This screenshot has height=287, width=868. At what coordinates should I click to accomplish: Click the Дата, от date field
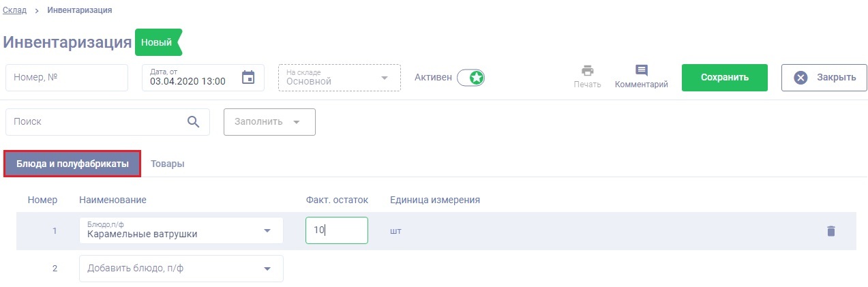191,78
